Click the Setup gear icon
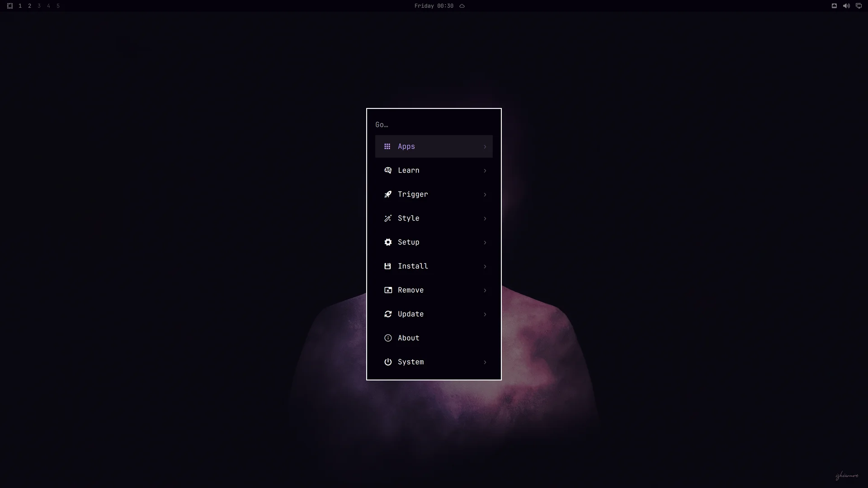This screenshot has height=488, width=868. click(x=388, y=242)
